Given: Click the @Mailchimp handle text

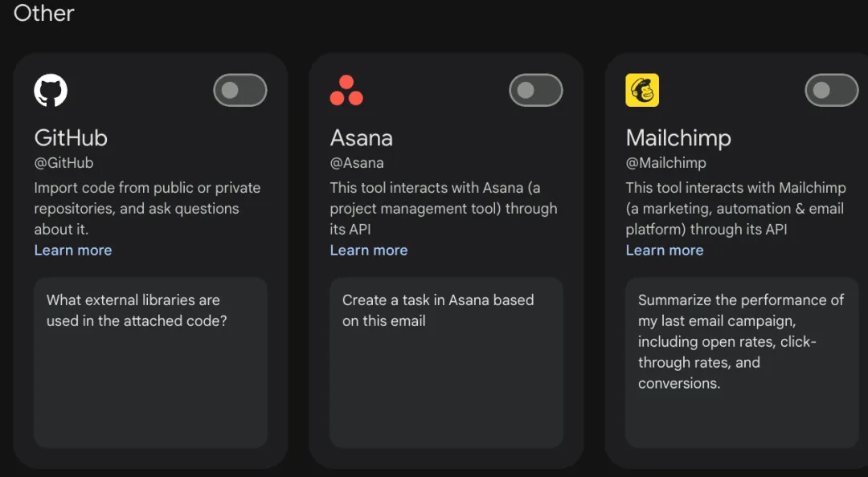Looking at the screenshot, I should coord(666,163).
